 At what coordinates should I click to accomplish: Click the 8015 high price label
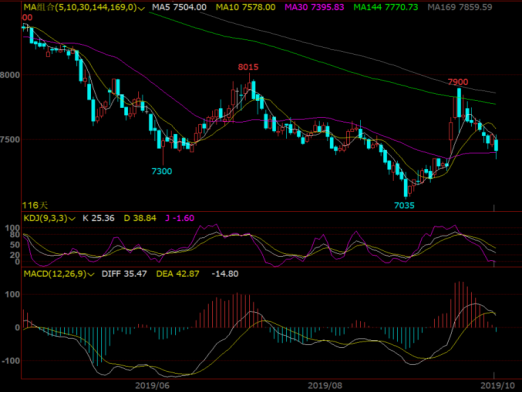pos(248,67)
